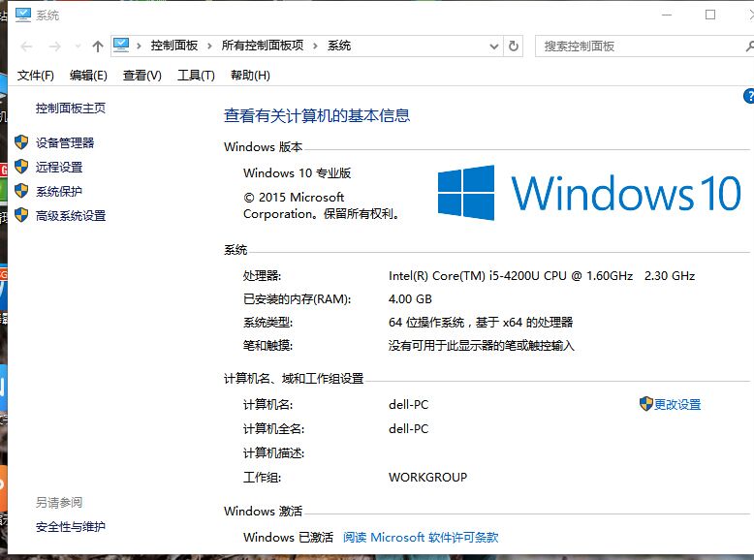Select the 控制面板 breadcrumb
This screenshot has width=754, height=560.
pyautogui.click(x=174, y=46)
